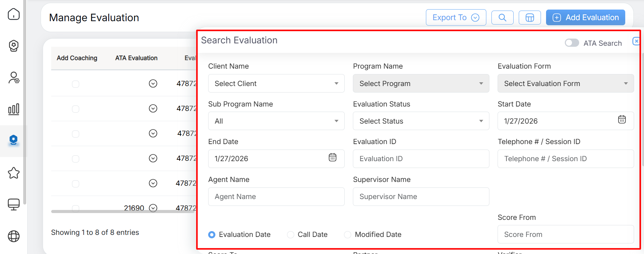Screen dimensions: 644x254
Task: Open the globe icon in sidebar
Action: [14, 236]
